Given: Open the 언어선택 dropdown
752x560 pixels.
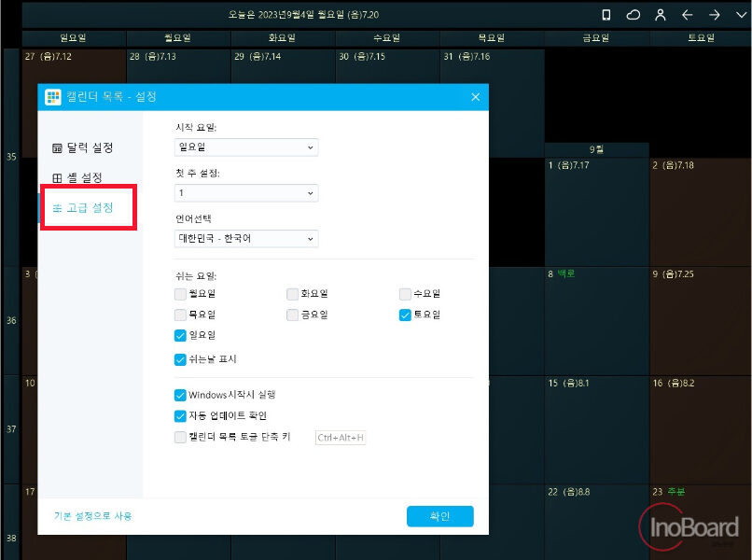Looking at the screenshot, I should (x=246, y=239).
